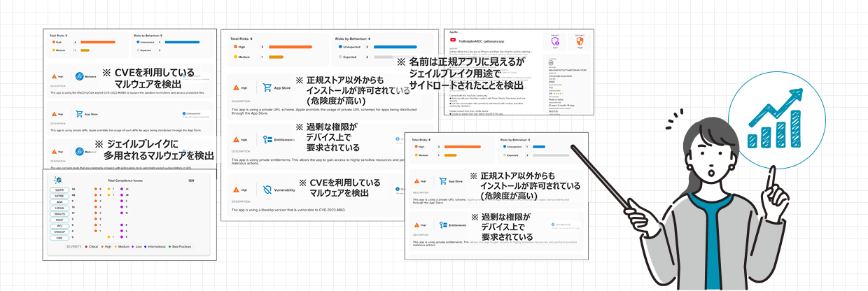Screen dimensions: 868x291
Task: Click the bar chart growth icon in the circle
Action: pyautogui.click(x=774, y=120)
